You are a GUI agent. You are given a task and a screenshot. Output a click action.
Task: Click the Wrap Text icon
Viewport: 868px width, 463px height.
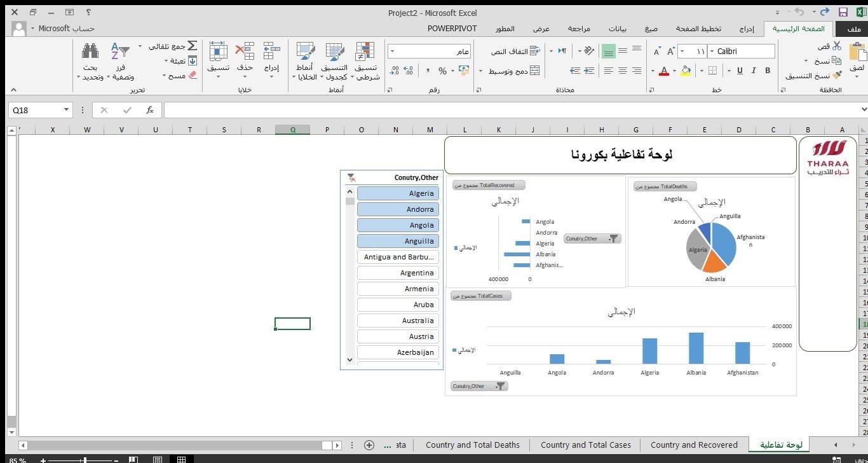[x=534, y=51]
